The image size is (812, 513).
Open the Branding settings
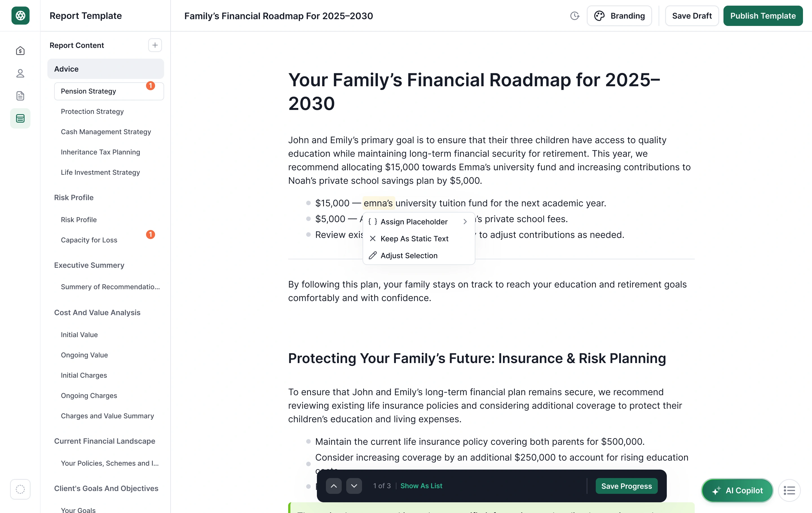(619, 16)
